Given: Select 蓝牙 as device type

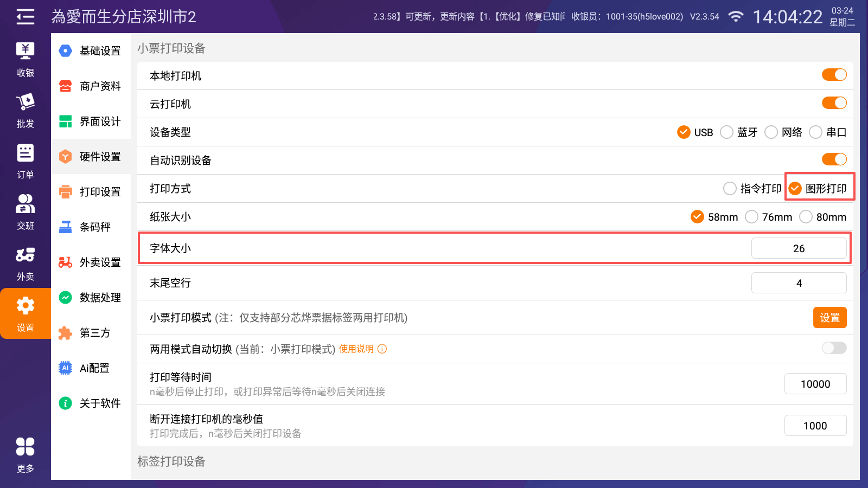Looking at the screenshot, I should coord(727,132).
